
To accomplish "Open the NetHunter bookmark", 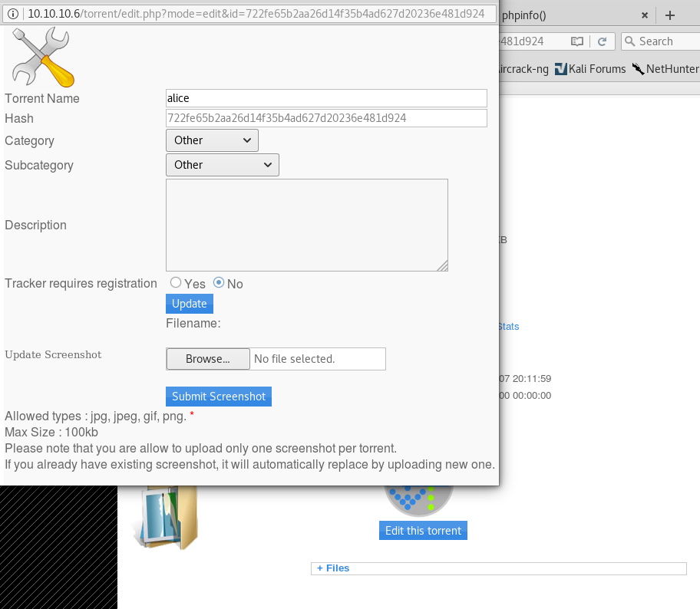I will [x=665, y=69].
